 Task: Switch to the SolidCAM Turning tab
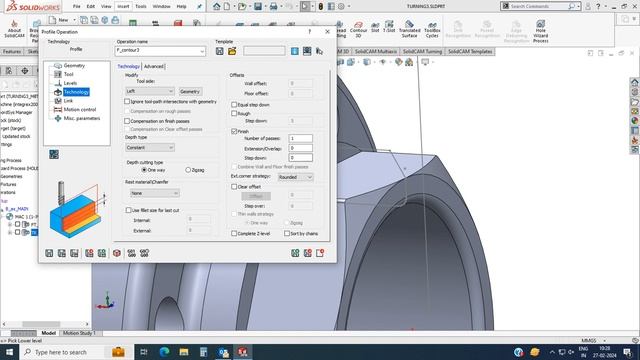[x=422, y=51]
